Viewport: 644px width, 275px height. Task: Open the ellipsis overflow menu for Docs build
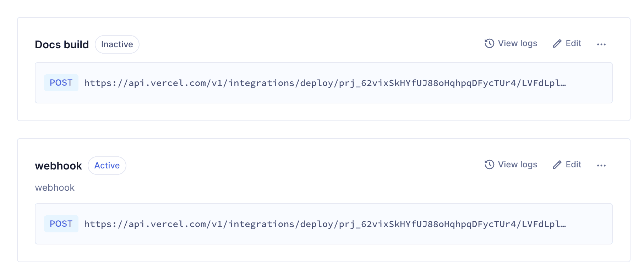tap(601, 44)
